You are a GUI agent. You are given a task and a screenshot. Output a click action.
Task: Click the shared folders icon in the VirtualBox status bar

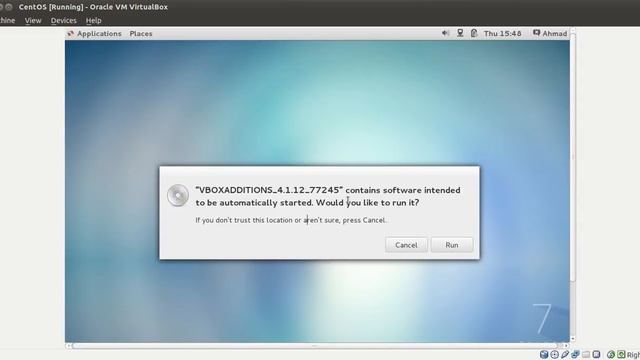tap(586, 354)
